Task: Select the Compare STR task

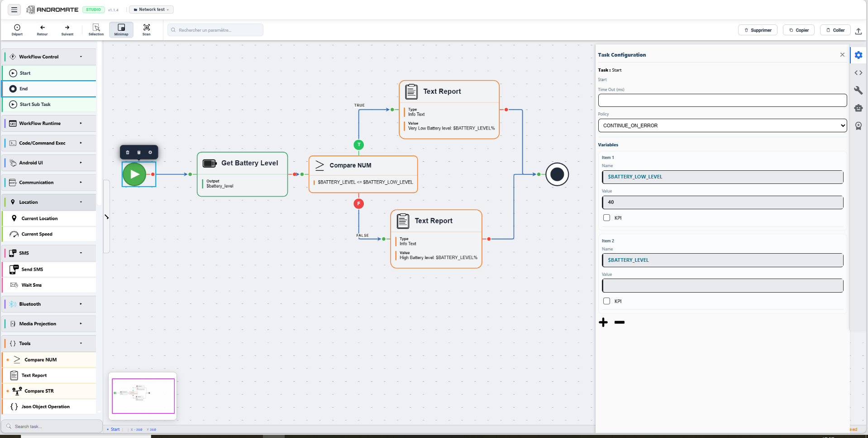Action: coord(49,391)
